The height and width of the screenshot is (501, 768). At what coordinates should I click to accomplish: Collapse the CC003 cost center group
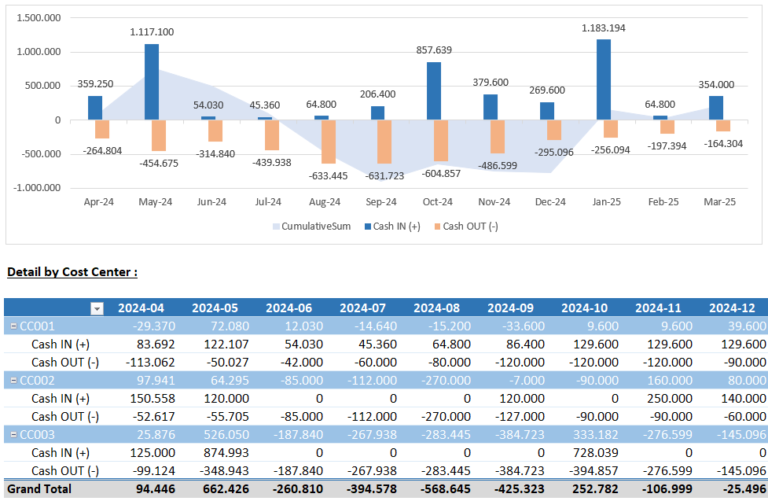[x=13, y=433]
